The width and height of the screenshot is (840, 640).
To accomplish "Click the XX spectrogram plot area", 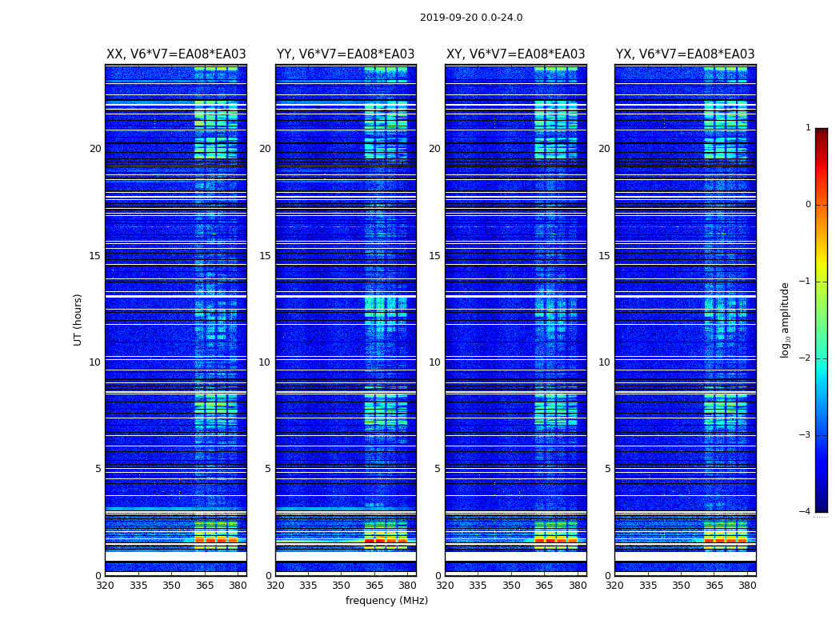I will point(176,320).
